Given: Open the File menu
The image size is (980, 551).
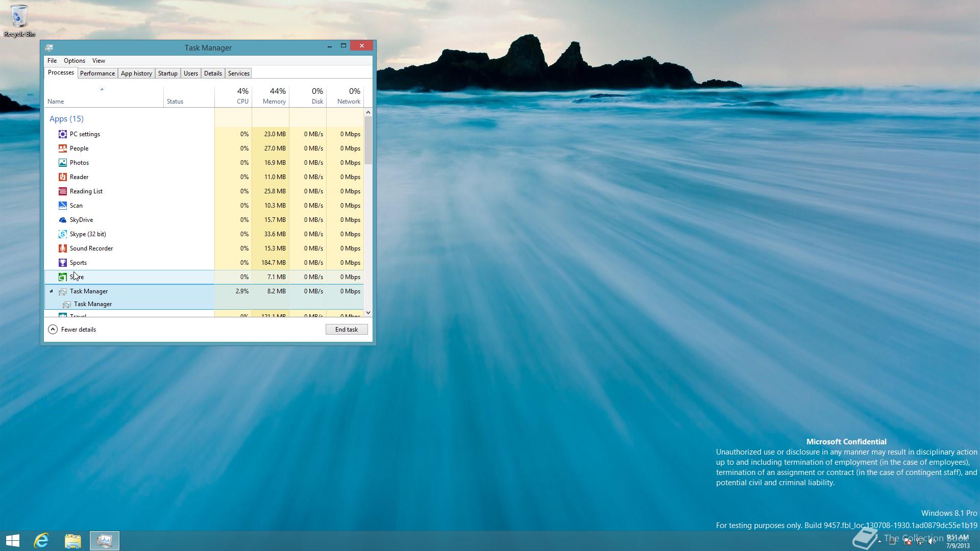Looking at the screenshot, I should (52, 61).
